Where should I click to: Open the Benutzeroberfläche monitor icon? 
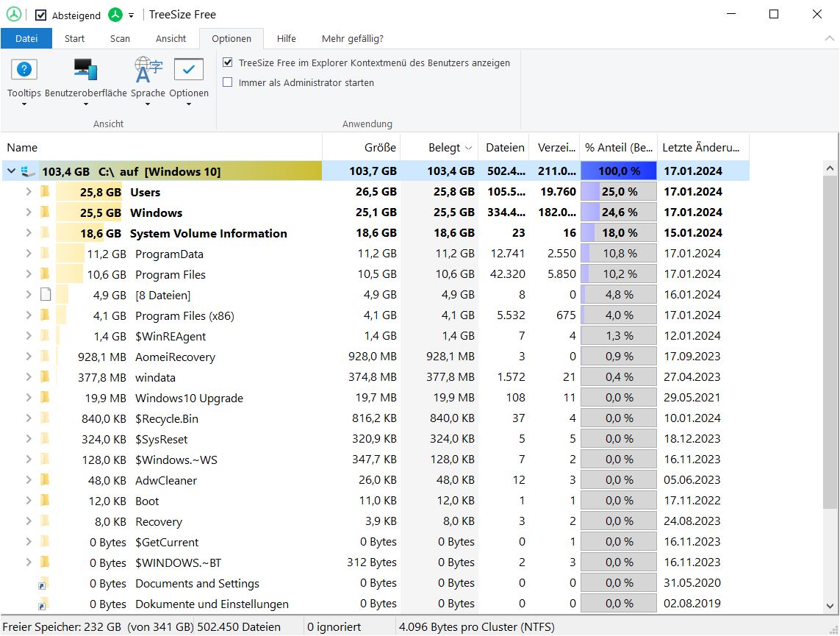tap(86, 70)
